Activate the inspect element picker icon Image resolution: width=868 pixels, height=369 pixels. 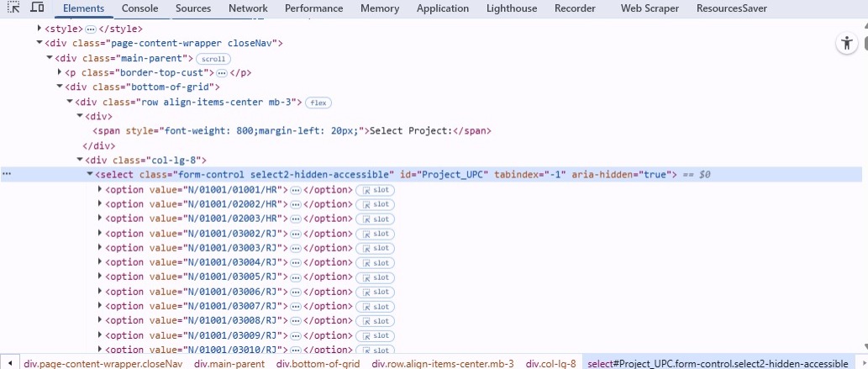pyautogui.click(x=13, y=8)
